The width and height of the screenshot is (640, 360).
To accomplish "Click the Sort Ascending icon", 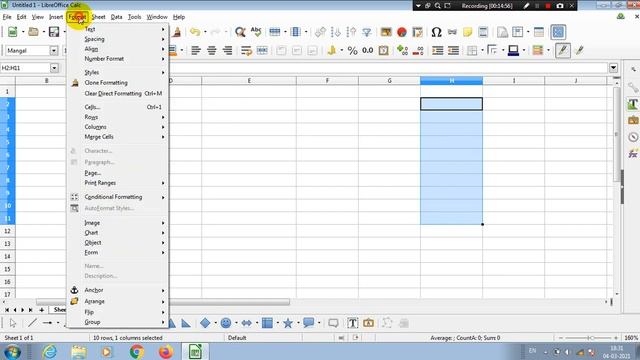I will [336, 32].
